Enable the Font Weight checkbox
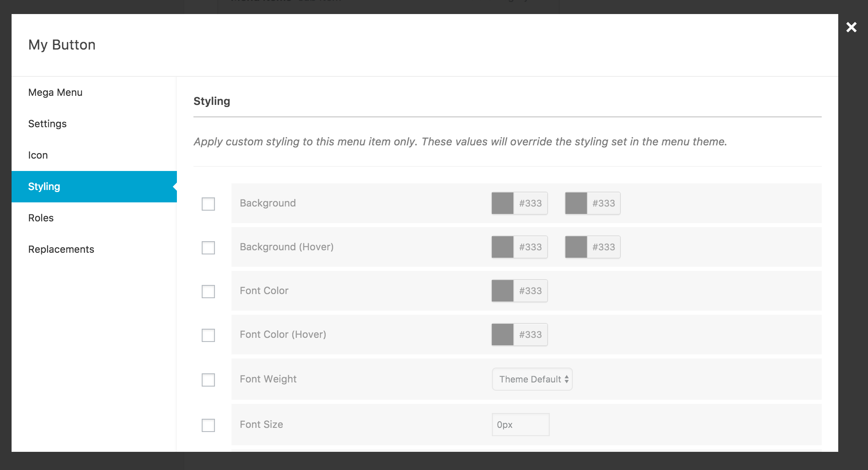 tap(208, 380)
